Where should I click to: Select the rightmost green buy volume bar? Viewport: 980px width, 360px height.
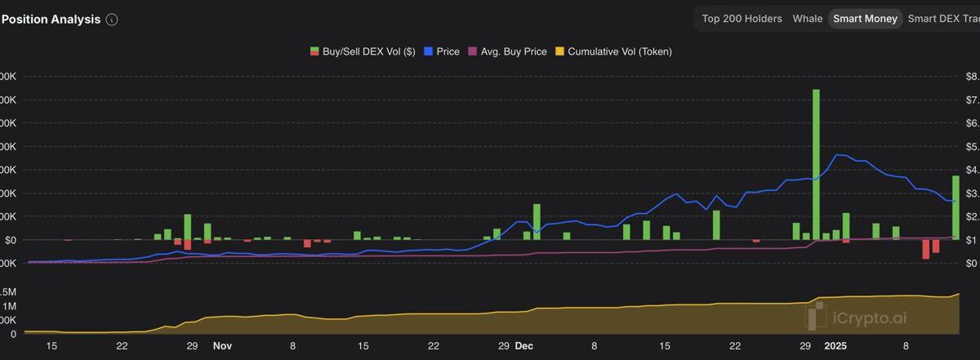point(955,208)
